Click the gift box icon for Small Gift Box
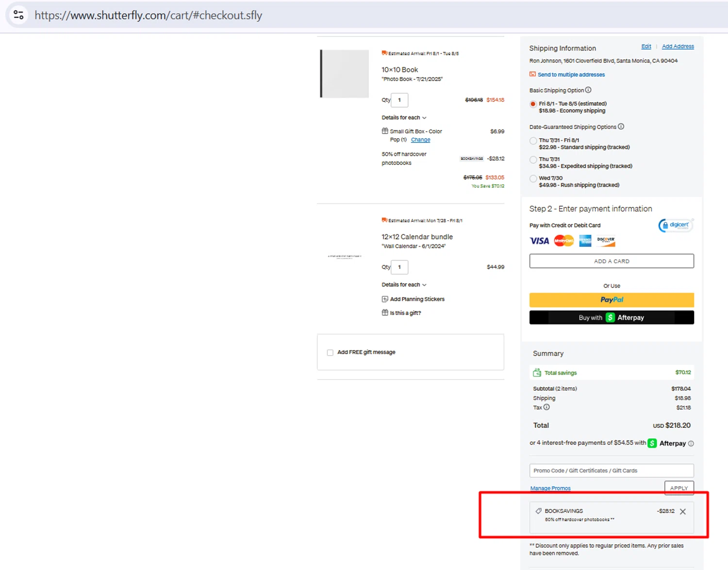 tap(385, 131)
